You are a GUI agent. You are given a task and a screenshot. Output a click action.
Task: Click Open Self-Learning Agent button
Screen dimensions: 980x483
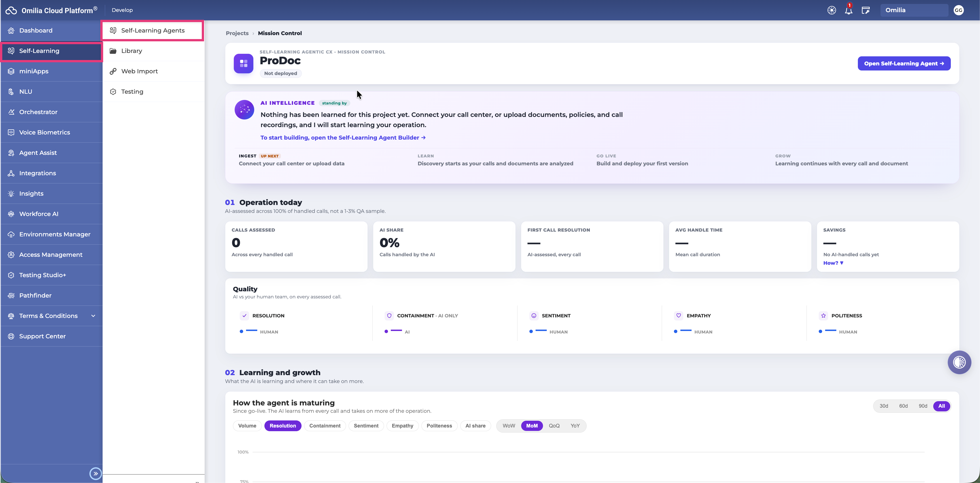(x=904, y=63)
